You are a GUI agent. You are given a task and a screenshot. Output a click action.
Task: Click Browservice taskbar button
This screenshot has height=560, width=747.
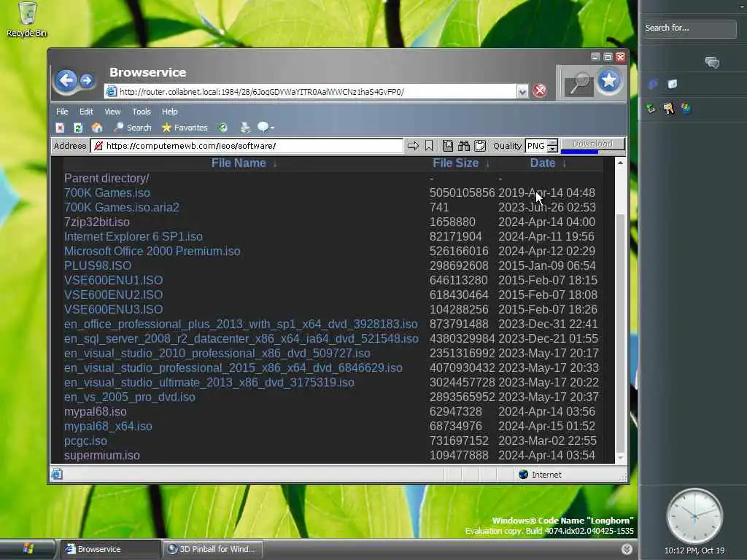point(110,549)
